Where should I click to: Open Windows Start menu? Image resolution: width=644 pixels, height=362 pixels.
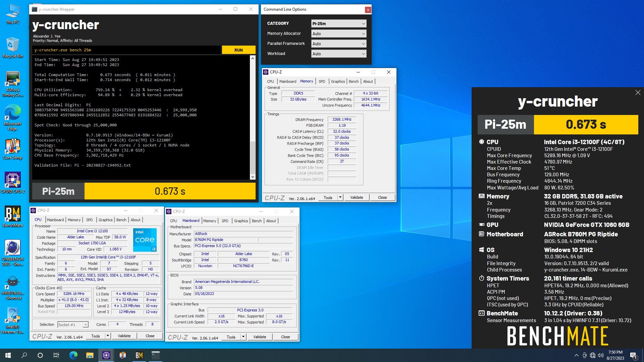click(8, 355)
